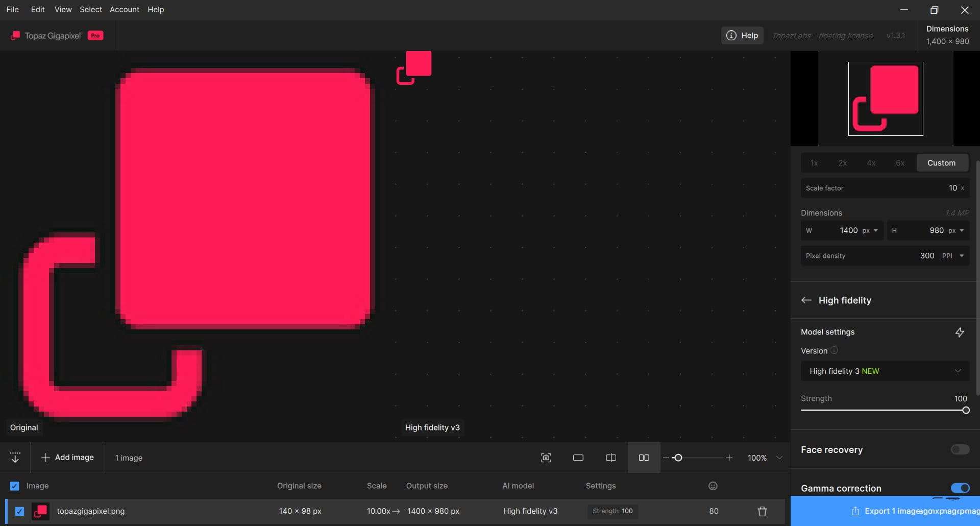Click the capture snapshot view icon

[x=546, y=458]
